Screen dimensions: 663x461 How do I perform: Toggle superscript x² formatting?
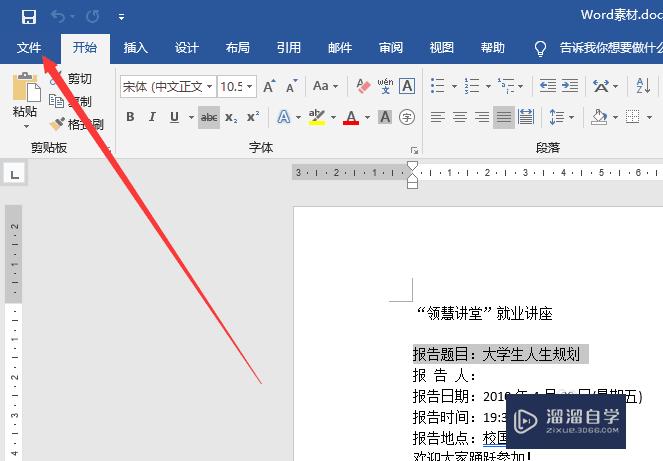pyautogui.click(x=253, y=117)
